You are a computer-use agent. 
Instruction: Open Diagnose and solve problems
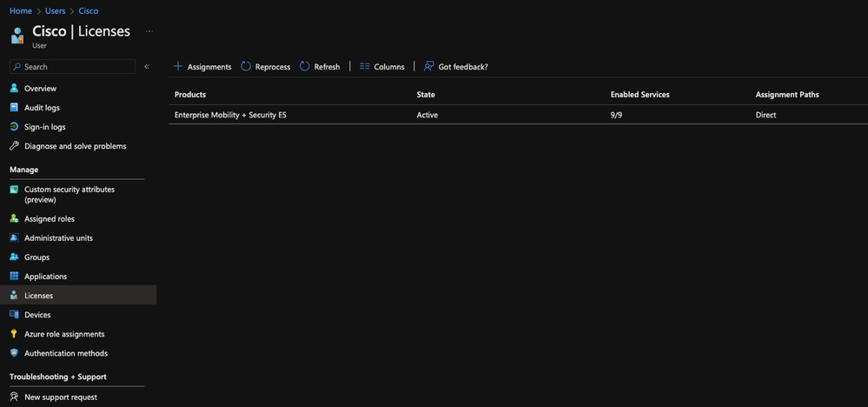(x=75, y=146)
